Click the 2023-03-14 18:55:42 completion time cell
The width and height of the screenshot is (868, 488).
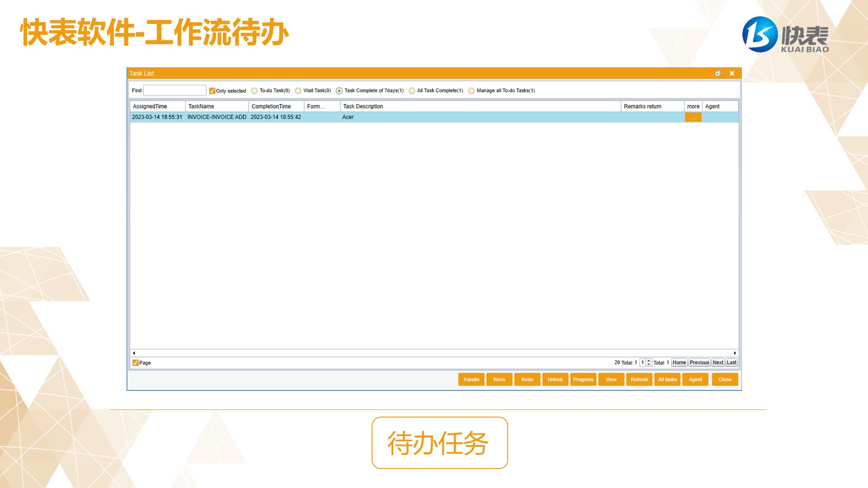[276, 117]
